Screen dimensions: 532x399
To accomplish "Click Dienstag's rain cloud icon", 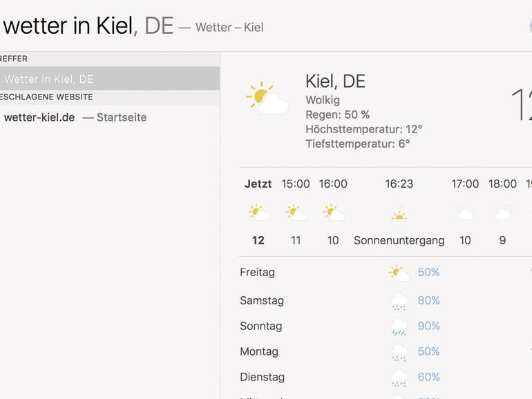I will (399, 378).
